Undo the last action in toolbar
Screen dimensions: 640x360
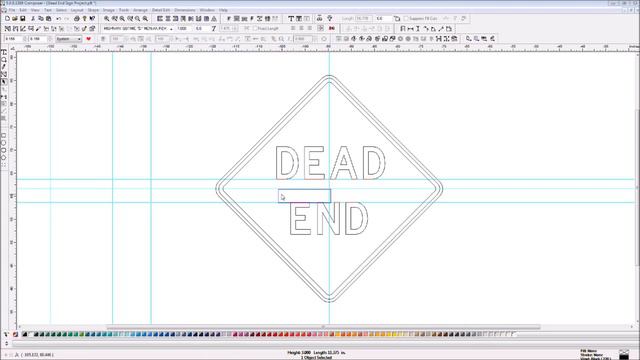(x=58, y=18)
